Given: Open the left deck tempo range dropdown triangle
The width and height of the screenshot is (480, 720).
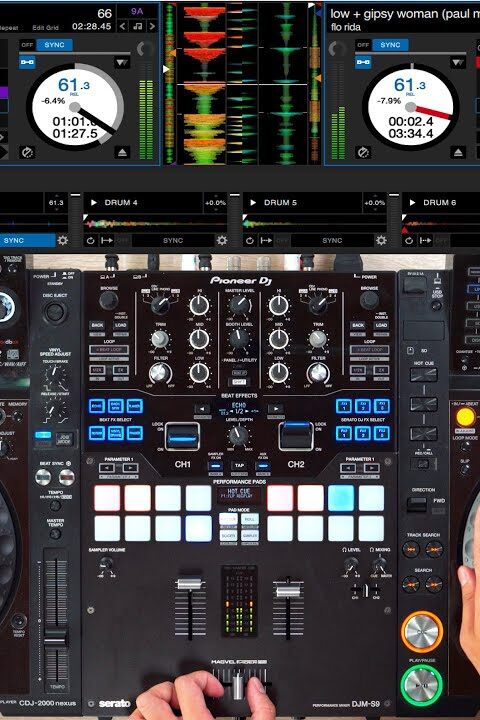Looking at the screenshot, I should point(122,62).
